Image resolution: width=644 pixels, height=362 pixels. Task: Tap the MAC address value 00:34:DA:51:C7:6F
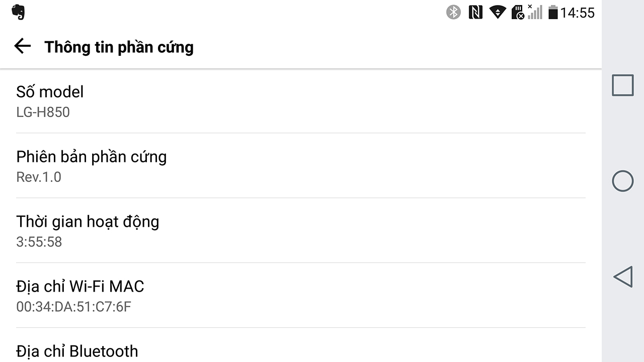(73, 307)
